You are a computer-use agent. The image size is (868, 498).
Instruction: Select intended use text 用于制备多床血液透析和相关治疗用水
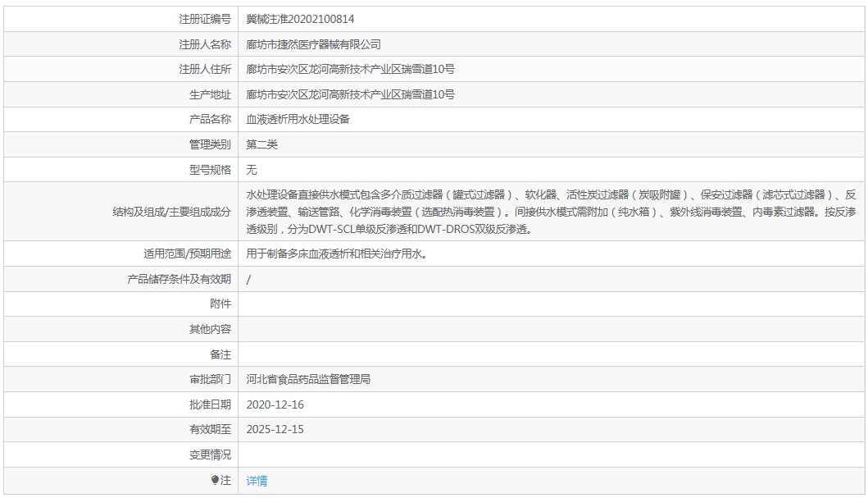point(337,254)
